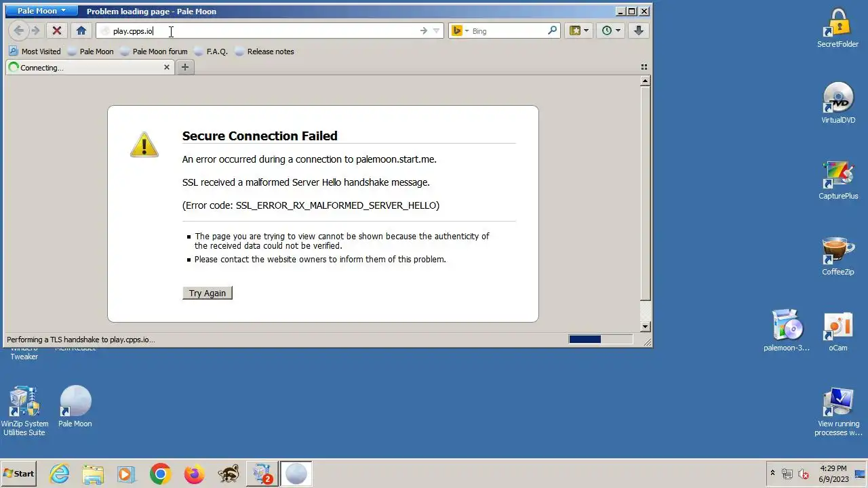
Task: Expand the address bar history dropdown
Action: pyautogui.click(x=437, y=30)
